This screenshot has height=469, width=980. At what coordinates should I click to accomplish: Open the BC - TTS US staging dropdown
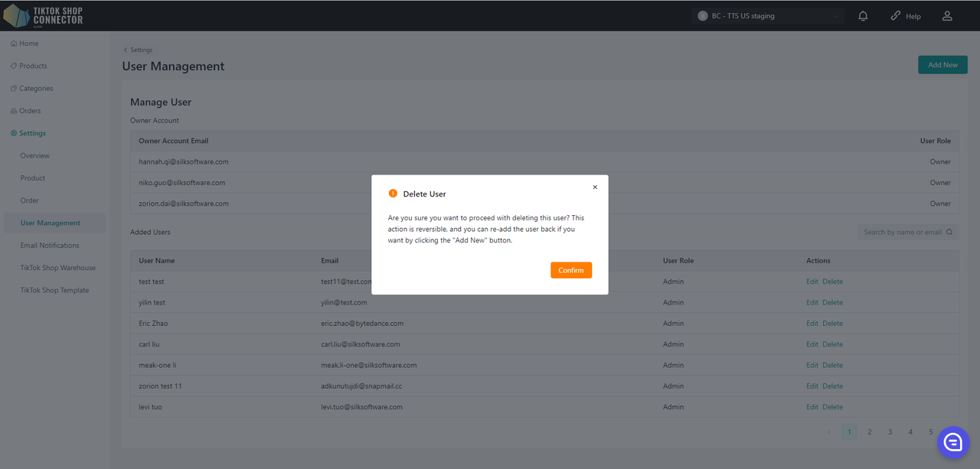pyautogui.click(x=768, y=16)
